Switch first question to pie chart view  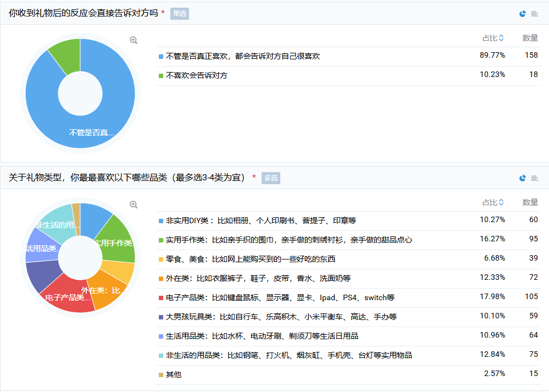(523, 14)
